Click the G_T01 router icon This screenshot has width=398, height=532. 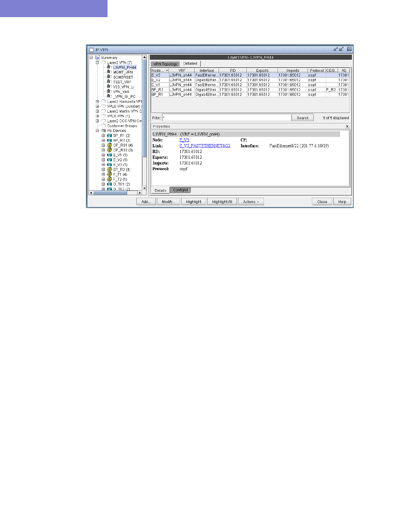[x=110, y=184]
